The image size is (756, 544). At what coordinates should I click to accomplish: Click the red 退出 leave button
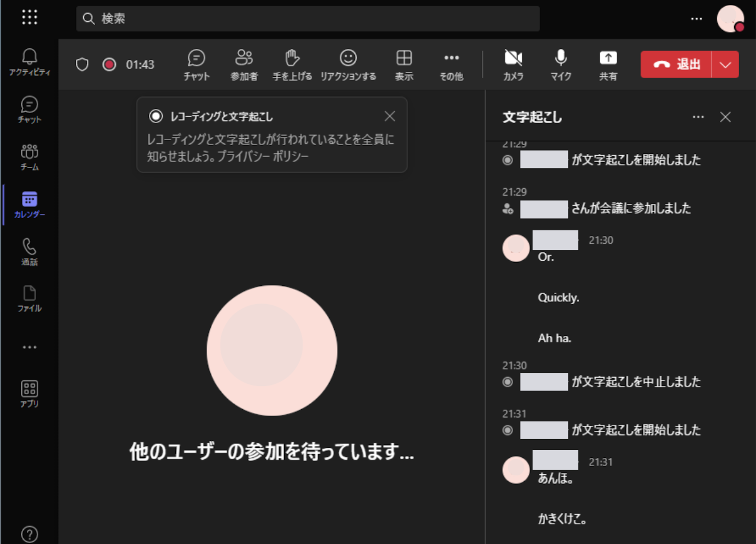click(676, 65)
